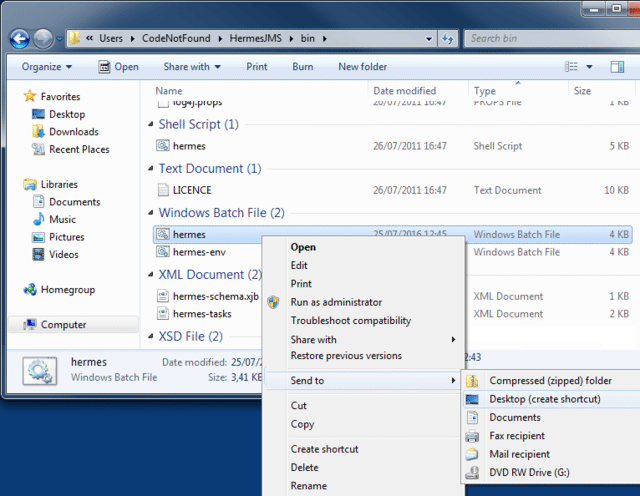Choose Restore previous versions
This screenshot has width=640, height=496.
(x=346, y=356)
